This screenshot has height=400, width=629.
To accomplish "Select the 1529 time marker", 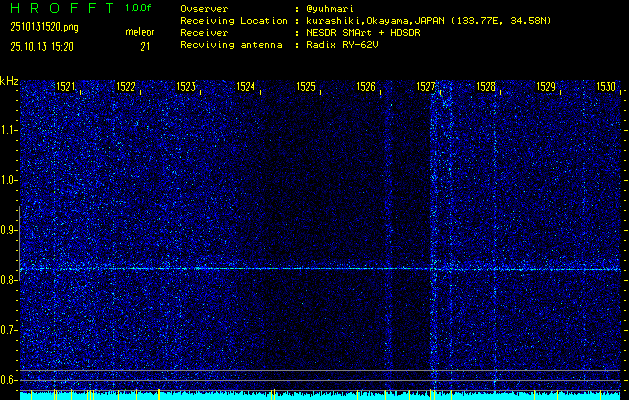I will coord(546,86).
